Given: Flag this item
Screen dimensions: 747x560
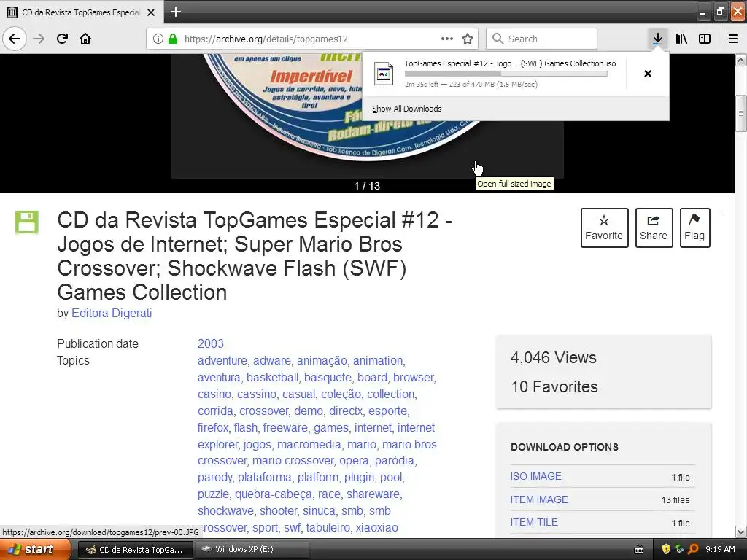Looking at the screenshot, I should point(694,227).
